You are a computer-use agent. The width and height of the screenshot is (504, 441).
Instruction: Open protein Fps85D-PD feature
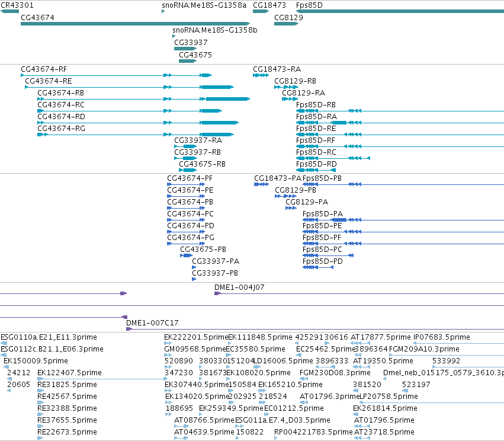pyautogui.click(x=318, y=267)
